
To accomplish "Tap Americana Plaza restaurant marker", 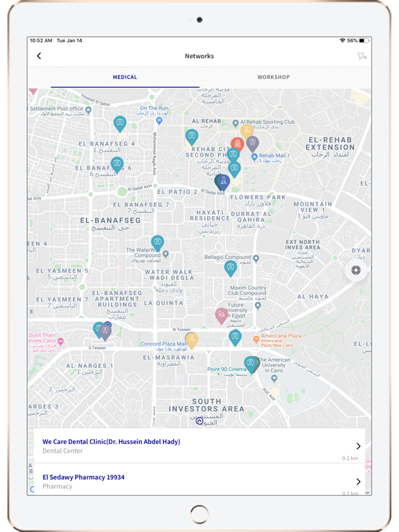I will [256, 339].
